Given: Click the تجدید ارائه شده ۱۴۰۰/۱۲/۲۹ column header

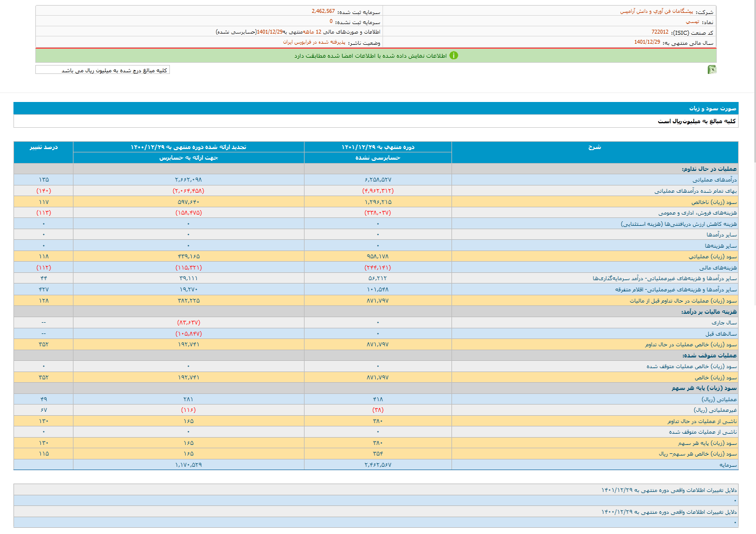Looking at the screenshot, I should click(x=188, y=147).
